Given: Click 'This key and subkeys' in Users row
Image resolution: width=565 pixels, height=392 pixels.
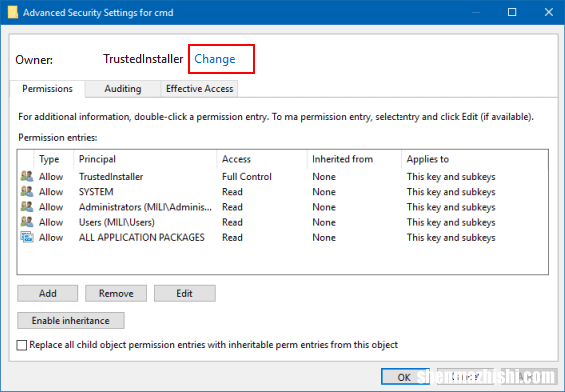Looking at the screenshot, I should coord(451,222).
